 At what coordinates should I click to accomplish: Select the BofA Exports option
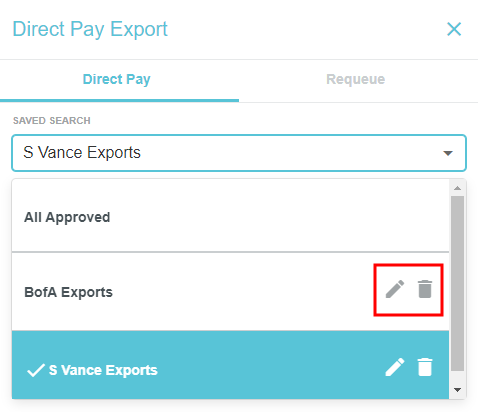[x=230, y=292]
